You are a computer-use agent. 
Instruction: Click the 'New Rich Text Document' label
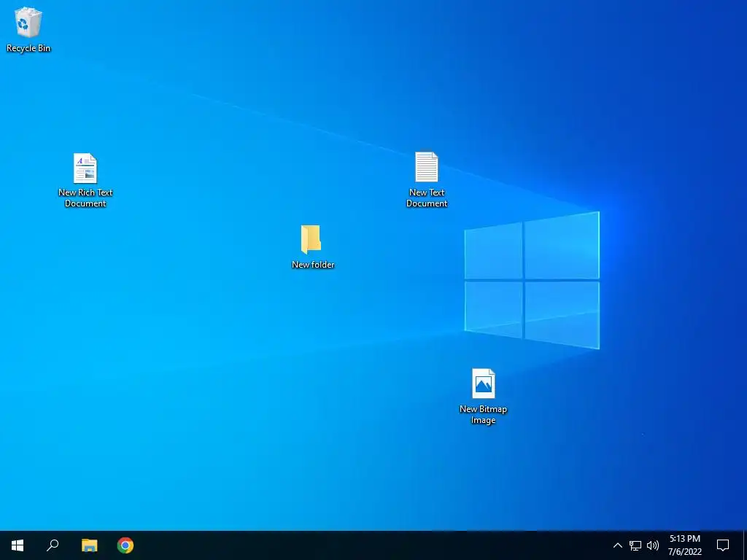point(85,198)
